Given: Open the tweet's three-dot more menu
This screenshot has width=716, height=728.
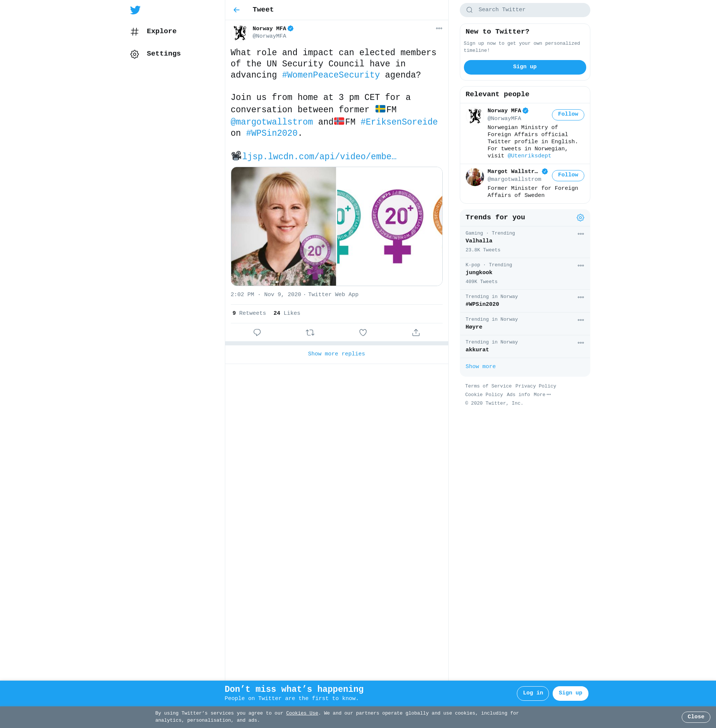Looking at the screenshot, I should coord(439,29).
